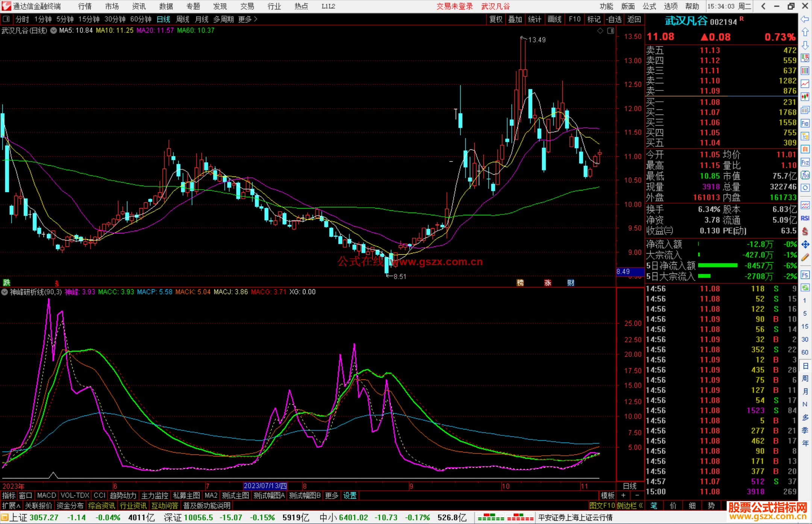Screen dimensions: 812x524
Task: Toggle the circle icon beside 神峰研析线 indicator
Action: (5, 292)
